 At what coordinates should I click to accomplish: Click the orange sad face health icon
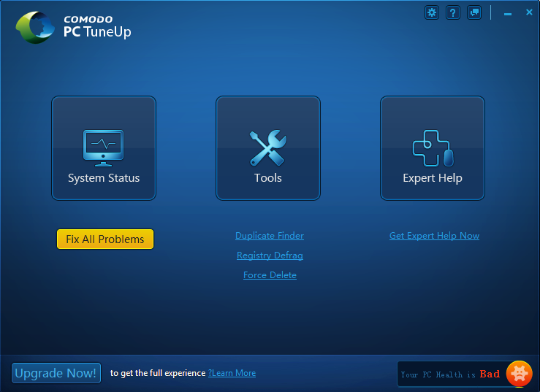click(519, 374)
